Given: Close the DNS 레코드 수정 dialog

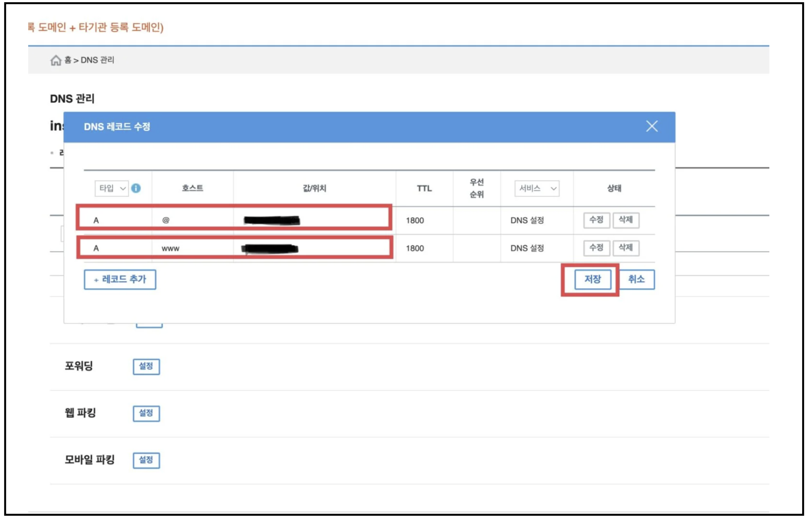Looking at the screenshot, I should point(651,127).
